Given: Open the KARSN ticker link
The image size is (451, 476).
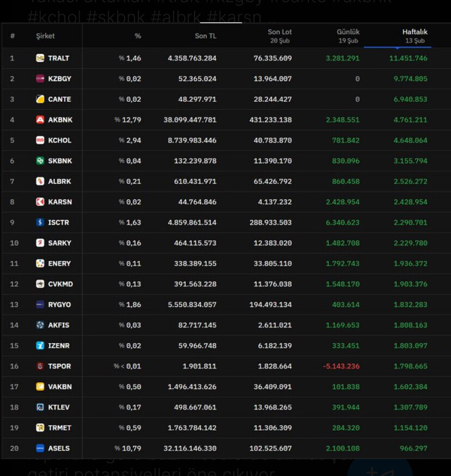Looking at the screenshot, I should (59, 202).
